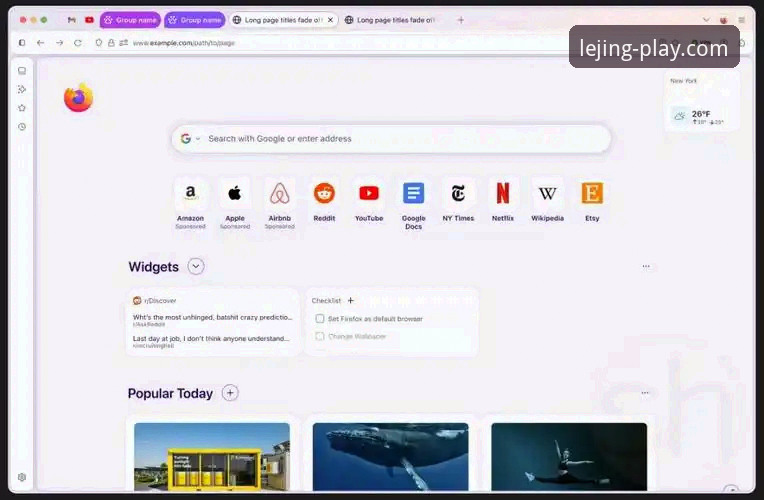764x500 pixels.
Task: Open sidebar history clock icon
Action: [22, 127]
